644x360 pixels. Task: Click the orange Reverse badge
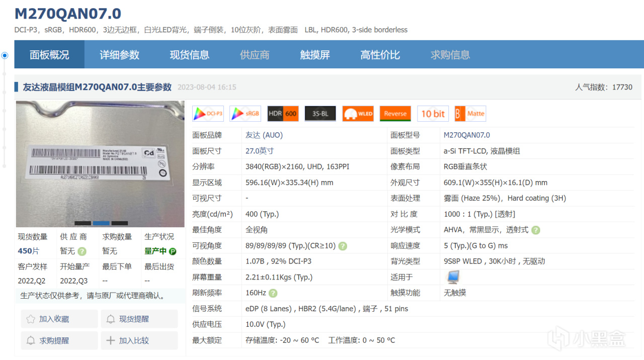click(x=395, y=114)
